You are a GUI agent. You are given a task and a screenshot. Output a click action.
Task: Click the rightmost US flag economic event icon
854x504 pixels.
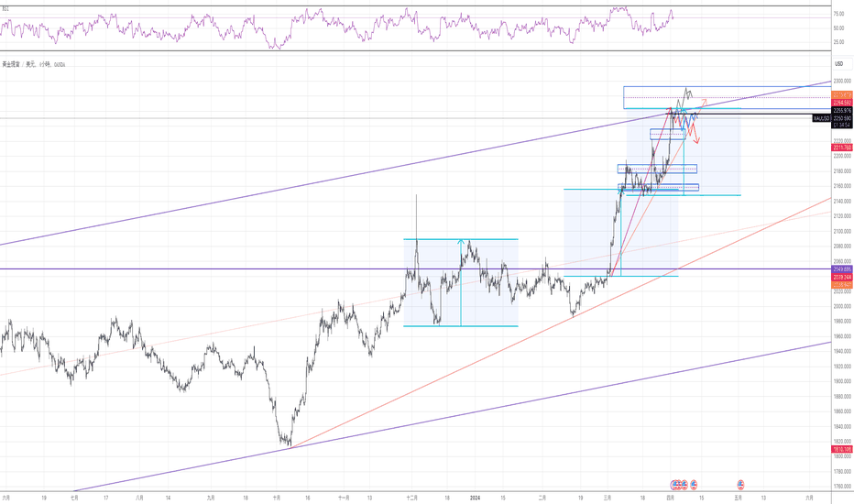[x=739, y=483]
